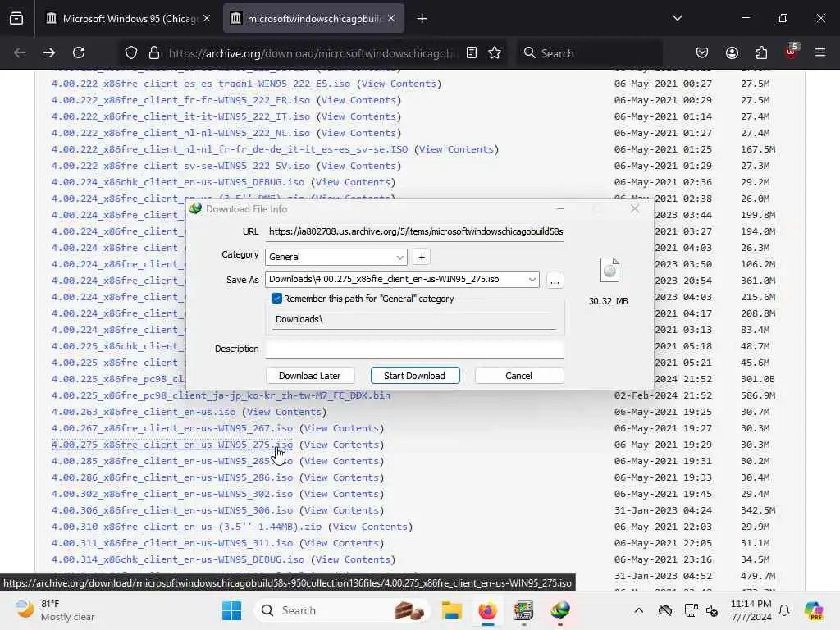Click the ISO file type icon in dialog
840x630 pixels.
coord(609,269)
